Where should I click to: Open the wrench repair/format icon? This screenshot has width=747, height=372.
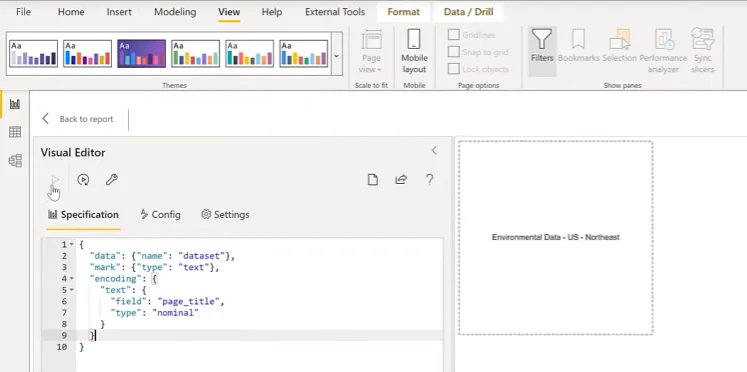(x=112, y=180)
